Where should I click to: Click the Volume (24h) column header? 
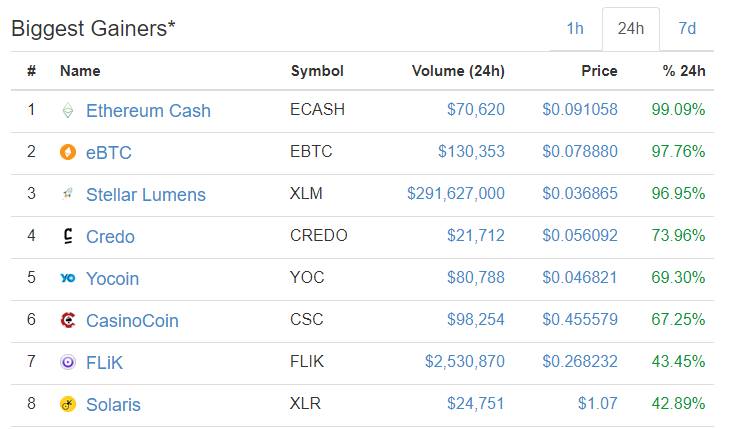point(458,71)
